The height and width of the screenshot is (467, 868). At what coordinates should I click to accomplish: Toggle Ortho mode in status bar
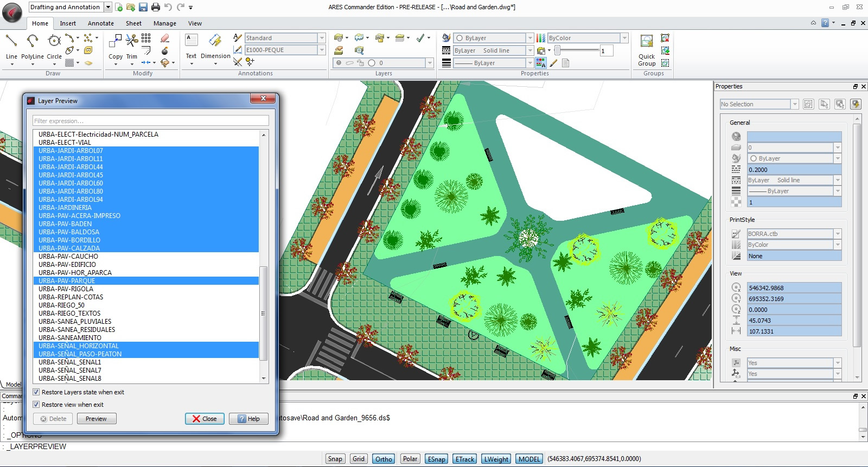click(384, 459)
